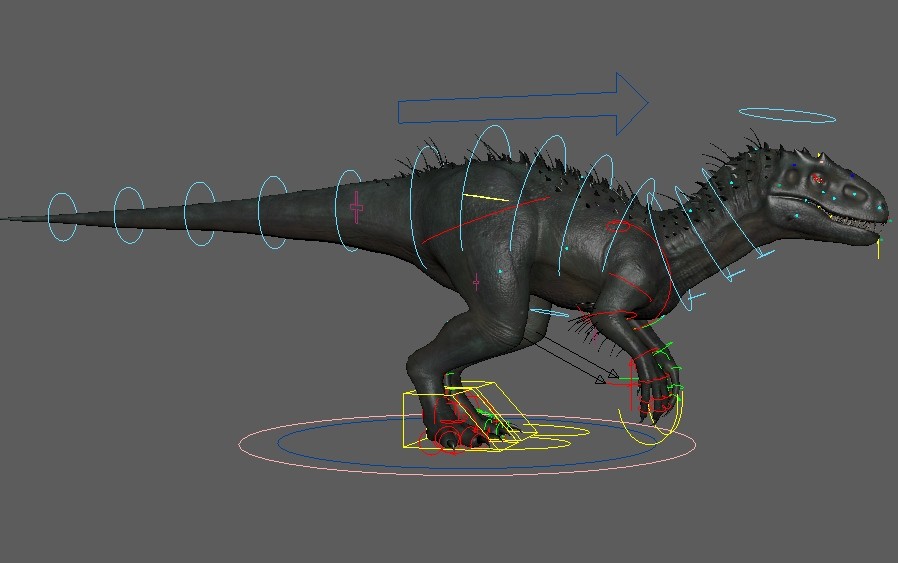Viewport: 898px width, 563px height.
Task: Click the small red oval shoulder control
Action: click(619, 226)
